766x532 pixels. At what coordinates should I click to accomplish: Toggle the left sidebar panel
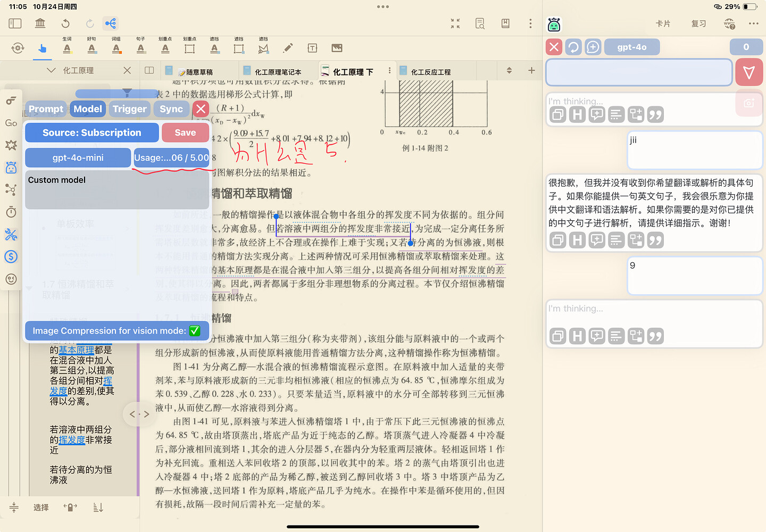(x=15, y=23)
